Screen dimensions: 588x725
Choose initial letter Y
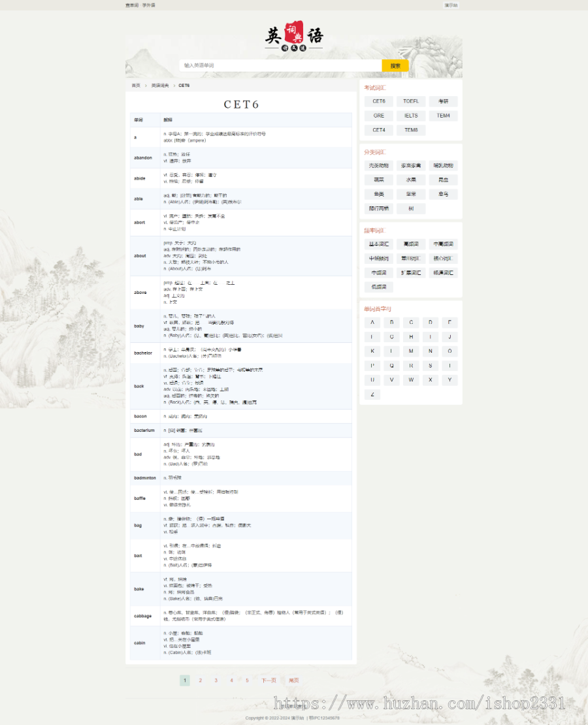449,380
